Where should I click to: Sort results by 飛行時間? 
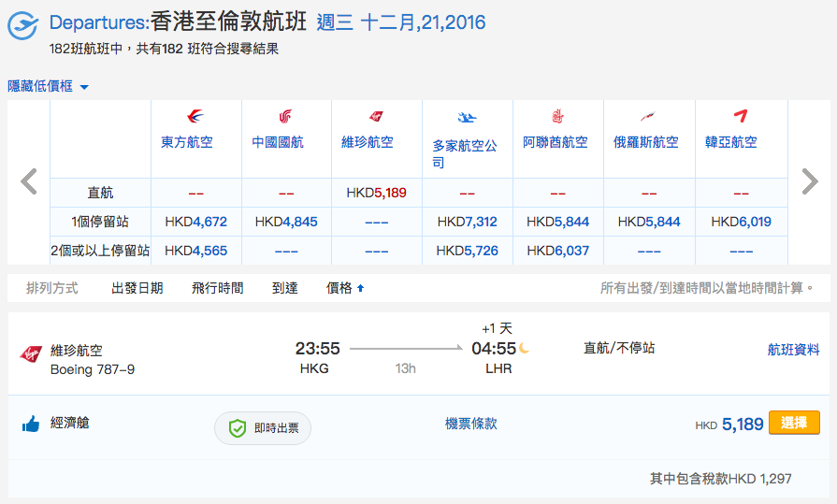(218, 288)
